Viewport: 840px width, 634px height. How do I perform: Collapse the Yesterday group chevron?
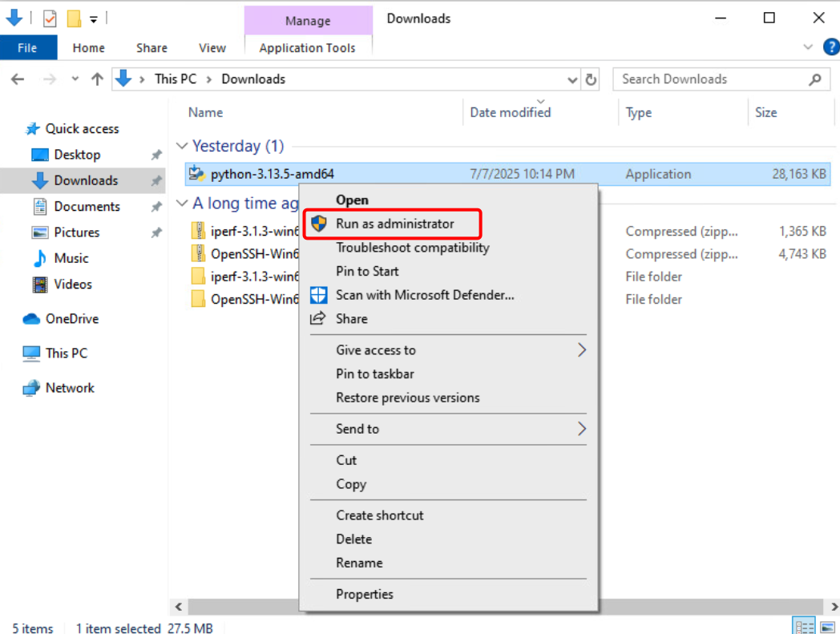182,147
